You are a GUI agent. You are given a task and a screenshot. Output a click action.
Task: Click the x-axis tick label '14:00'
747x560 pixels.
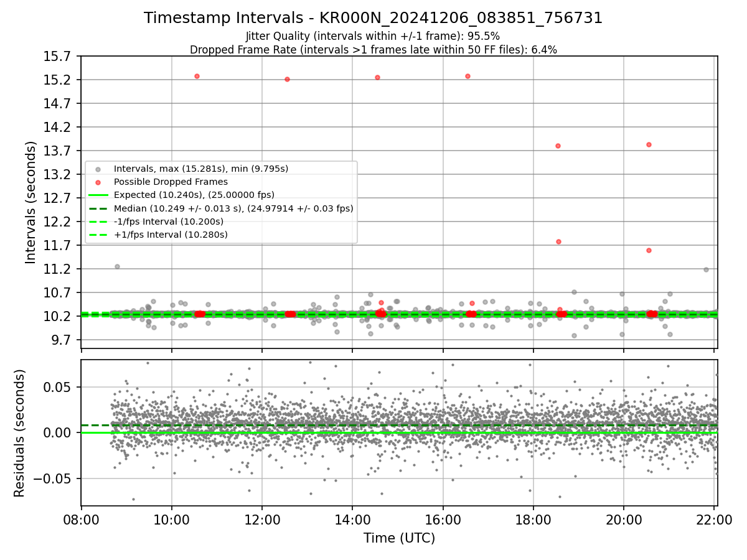point(352,521)
